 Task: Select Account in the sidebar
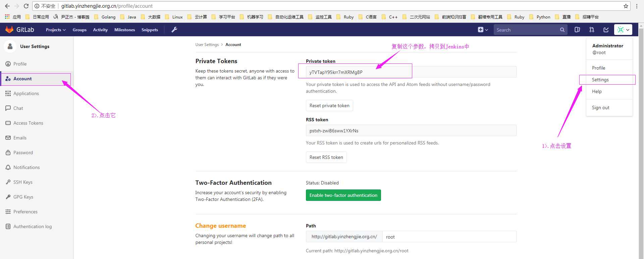[37, 79]
